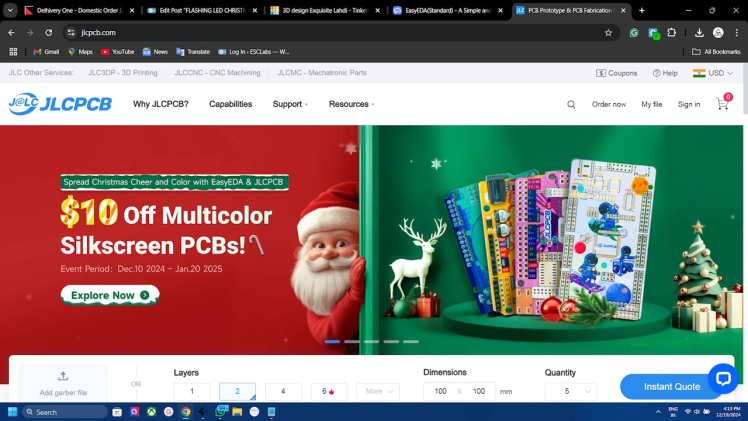
Task: Select 4 layers option
Action: coord(283,391)
